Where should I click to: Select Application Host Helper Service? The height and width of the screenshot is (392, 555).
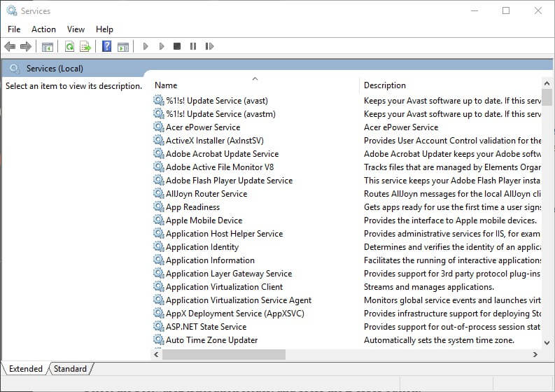(225, 233)
